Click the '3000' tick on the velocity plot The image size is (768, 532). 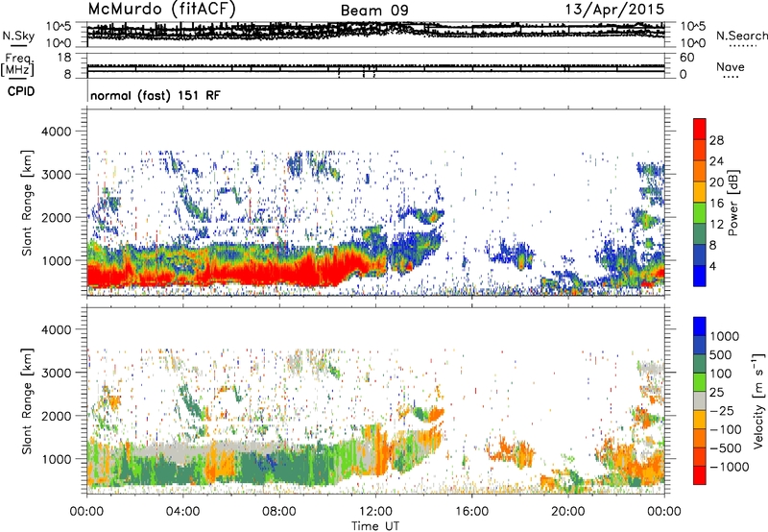click(57, 373)
